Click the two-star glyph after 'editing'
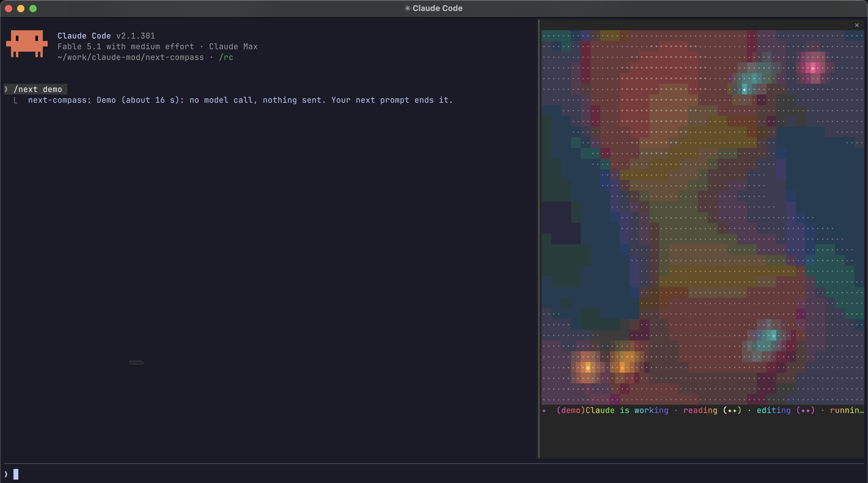 point(806,411)
